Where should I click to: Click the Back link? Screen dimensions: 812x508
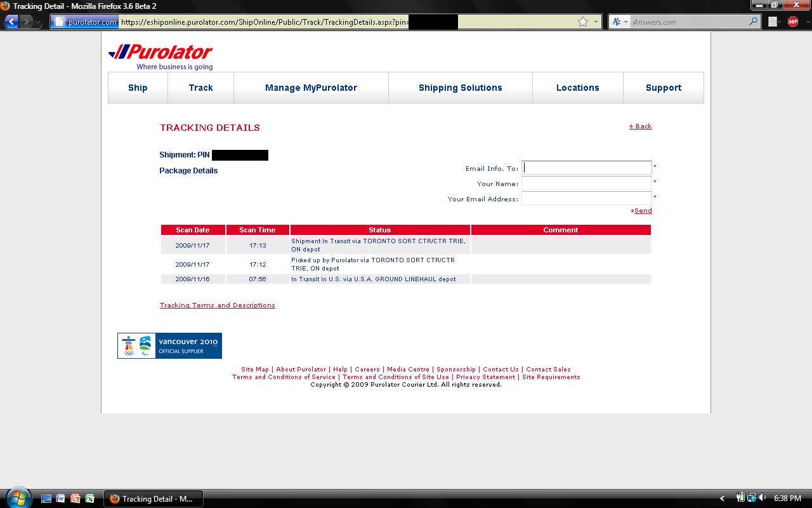(641, 126)
